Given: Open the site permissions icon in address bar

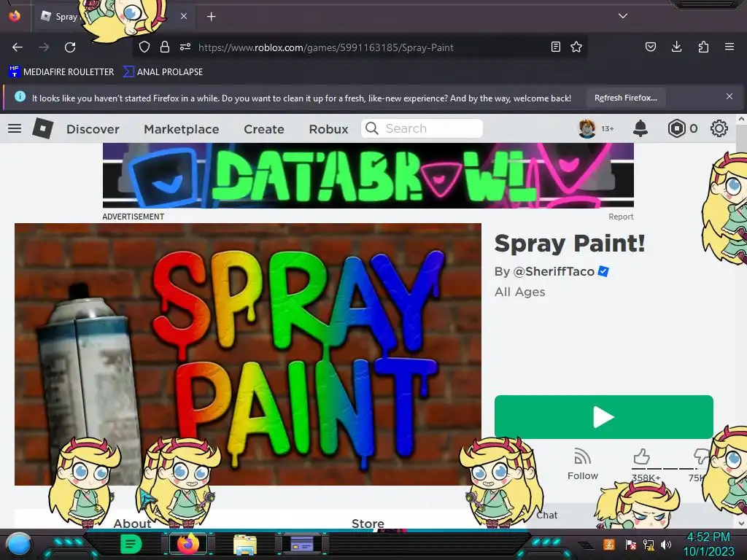Looking at the screenshot, I should click(185, 47).
